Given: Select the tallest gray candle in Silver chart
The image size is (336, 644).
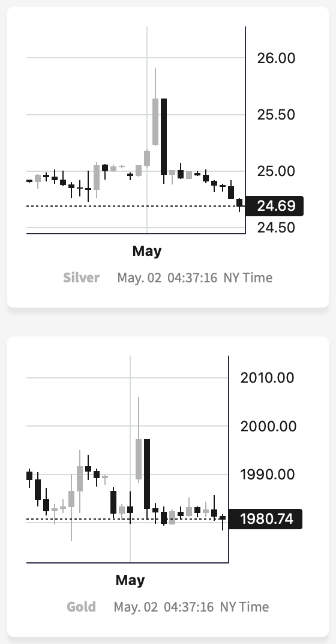Looking at the screenshot, I should pos(155,107).
